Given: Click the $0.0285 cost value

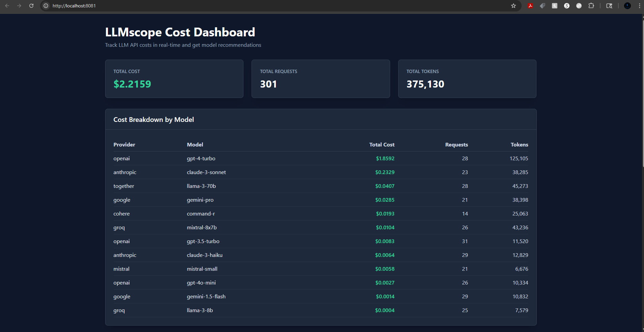Looking at the screenshot, I should click(x=385, y=200).
